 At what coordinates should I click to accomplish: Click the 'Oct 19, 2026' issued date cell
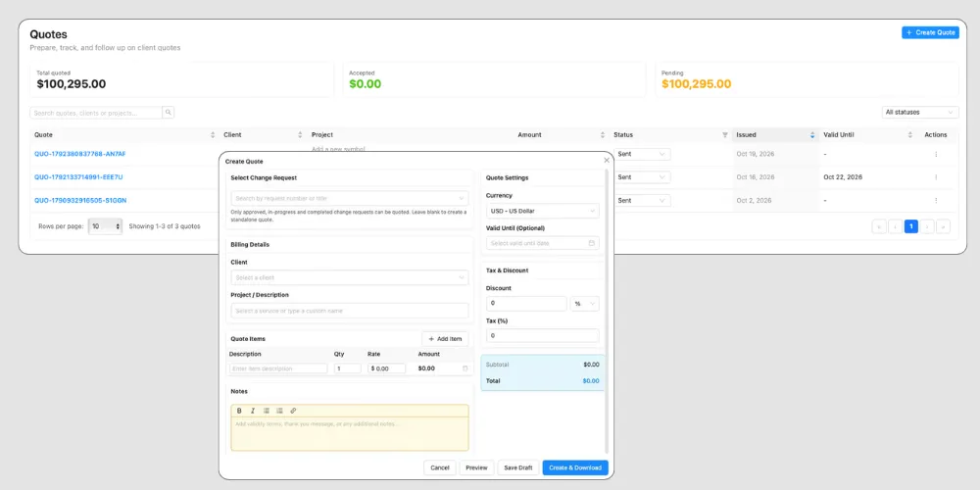point(756,154)
